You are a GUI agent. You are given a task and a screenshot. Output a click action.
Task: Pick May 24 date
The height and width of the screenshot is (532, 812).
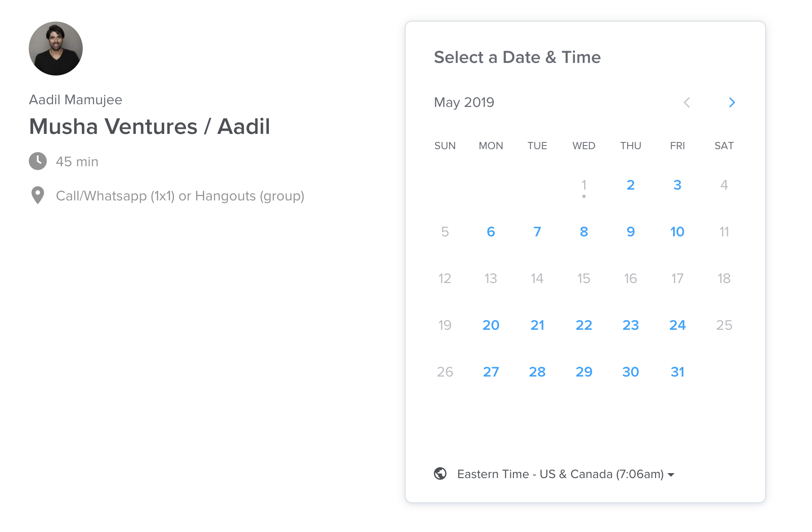click(677, 325)
